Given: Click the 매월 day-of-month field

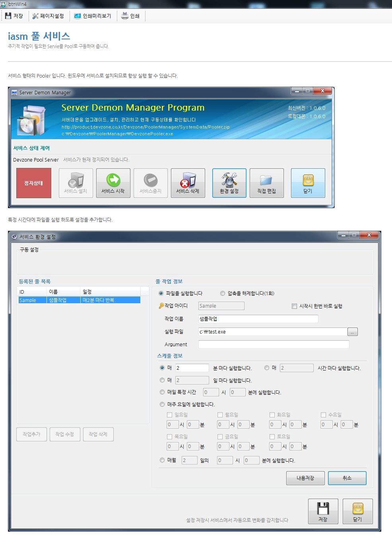Looking at the screenshot, I should pos(189,460).
